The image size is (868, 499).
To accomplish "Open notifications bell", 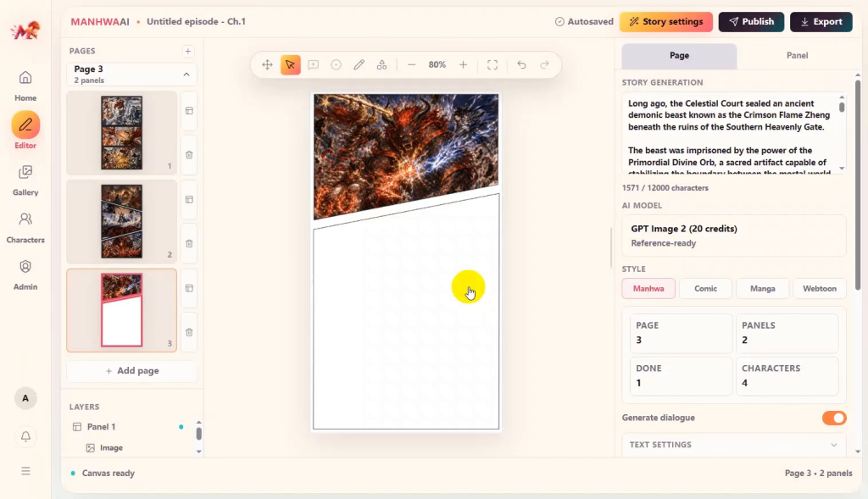I will (x=25, y=436).
